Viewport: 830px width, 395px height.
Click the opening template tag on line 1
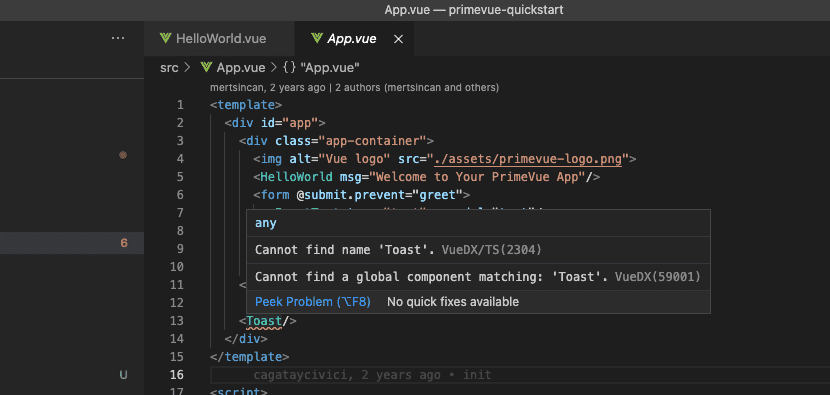(246, 104)
